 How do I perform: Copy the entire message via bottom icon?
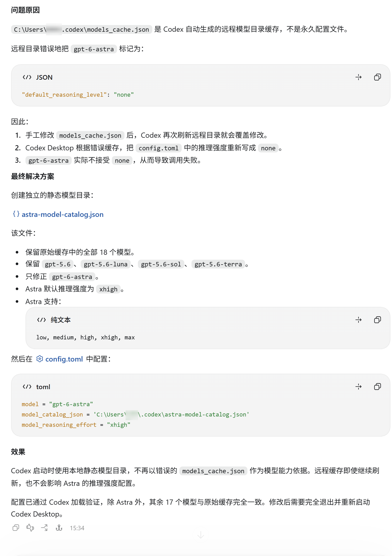click(x=16, y=528)
